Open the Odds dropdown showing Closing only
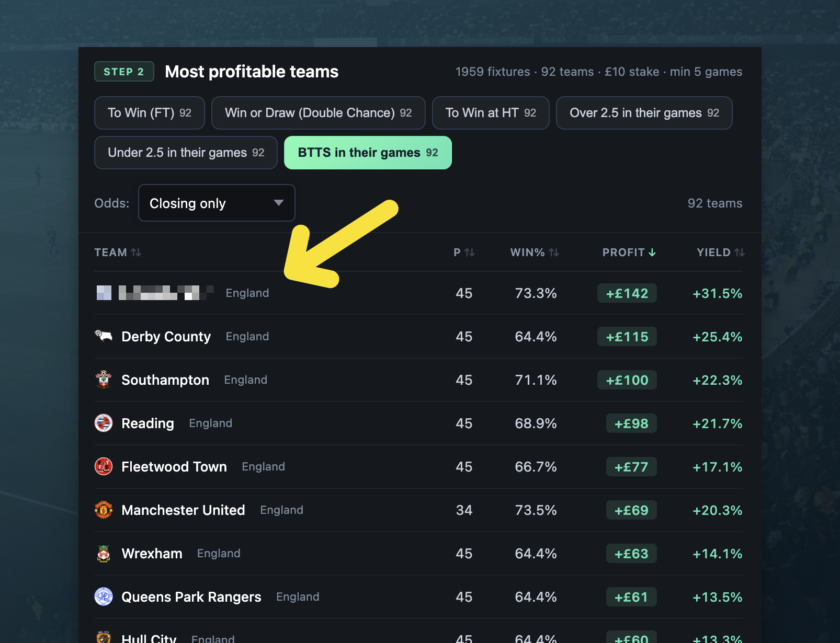 (x=217, y=203)
